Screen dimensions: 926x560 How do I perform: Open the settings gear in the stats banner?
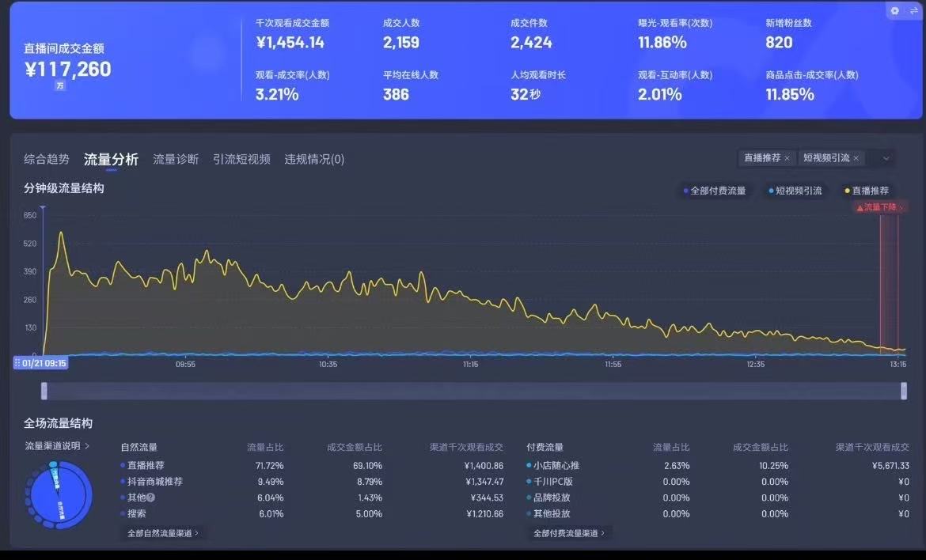(x=895, y=11)
